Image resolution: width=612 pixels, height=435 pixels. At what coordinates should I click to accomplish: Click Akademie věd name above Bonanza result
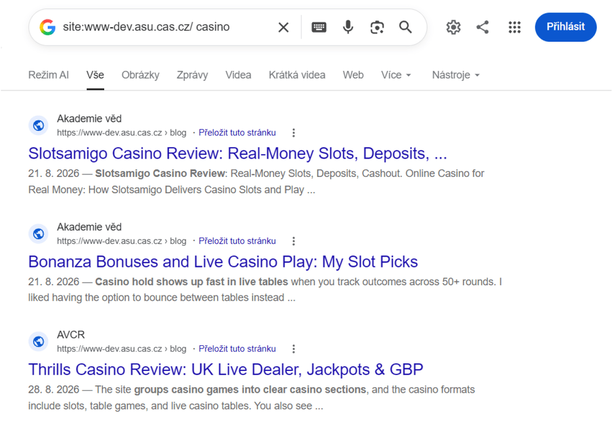89,227
